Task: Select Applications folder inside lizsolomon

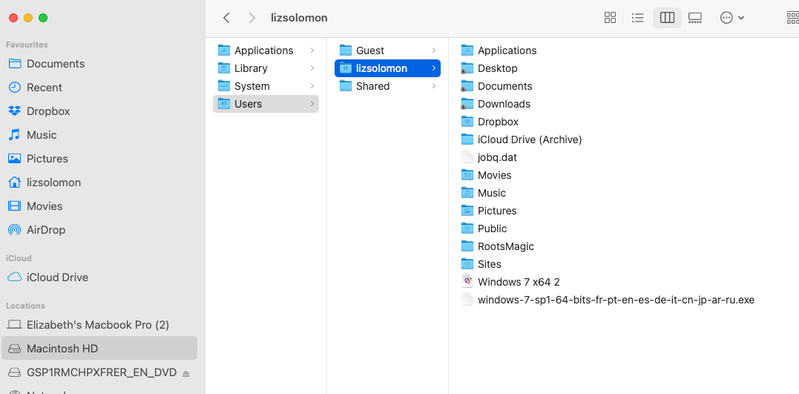Action: 499,50
